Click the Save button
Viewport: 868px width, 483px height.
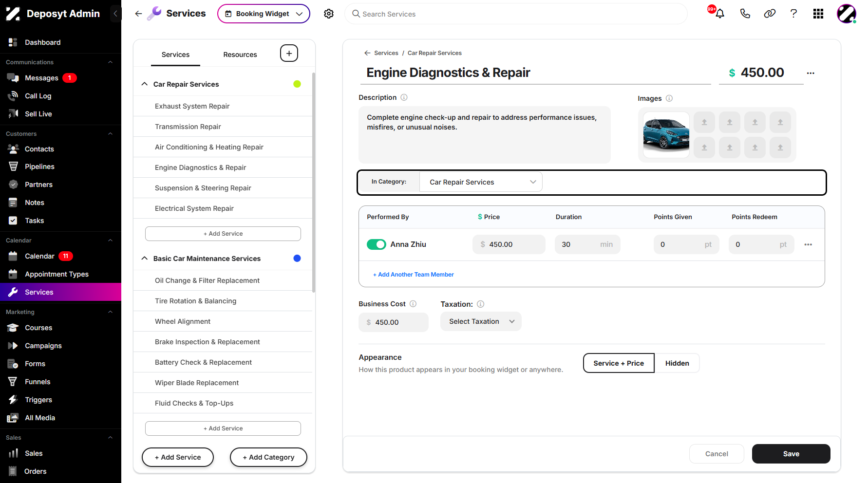(x=791, y=454)
